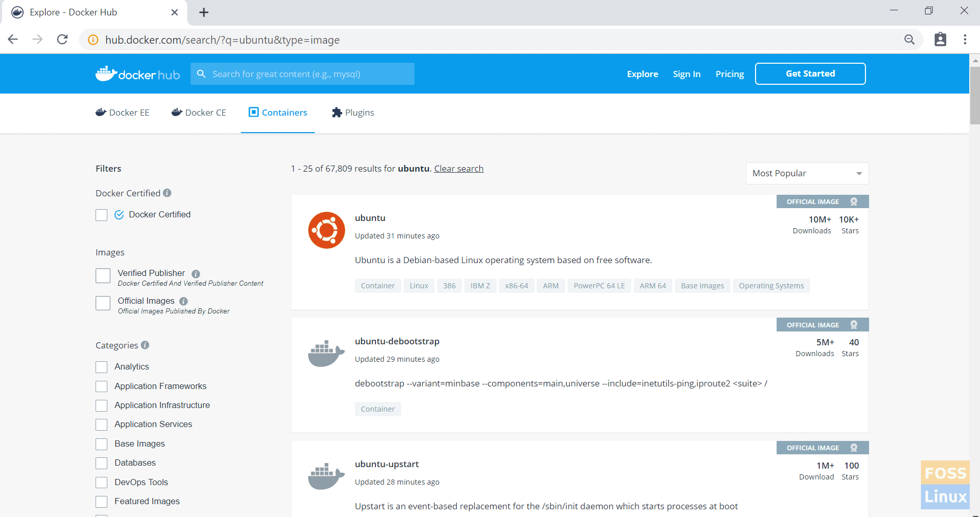This screenshot has width=980, height=517.
Task: Click the x86-64 tag on ubuntu card
Action: (x=517, y=286)
